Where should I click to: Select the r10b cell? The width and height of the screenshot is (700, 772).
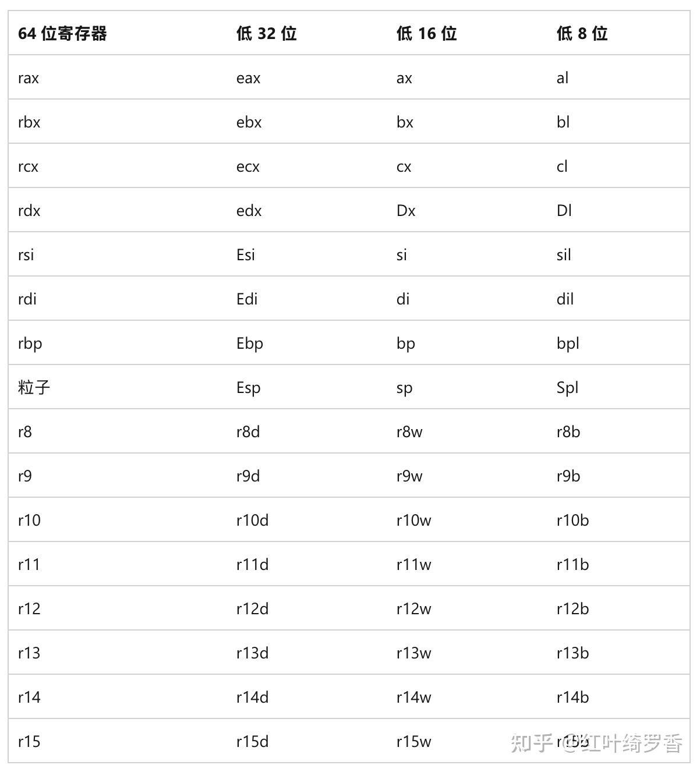coord(572,520)
